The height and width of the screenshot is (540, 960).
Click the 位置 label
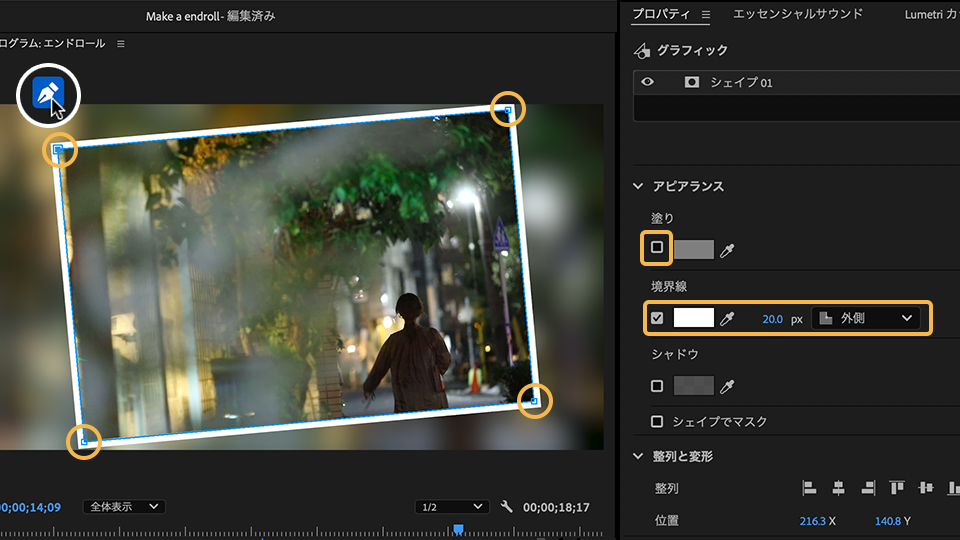[x=667, y=520]
